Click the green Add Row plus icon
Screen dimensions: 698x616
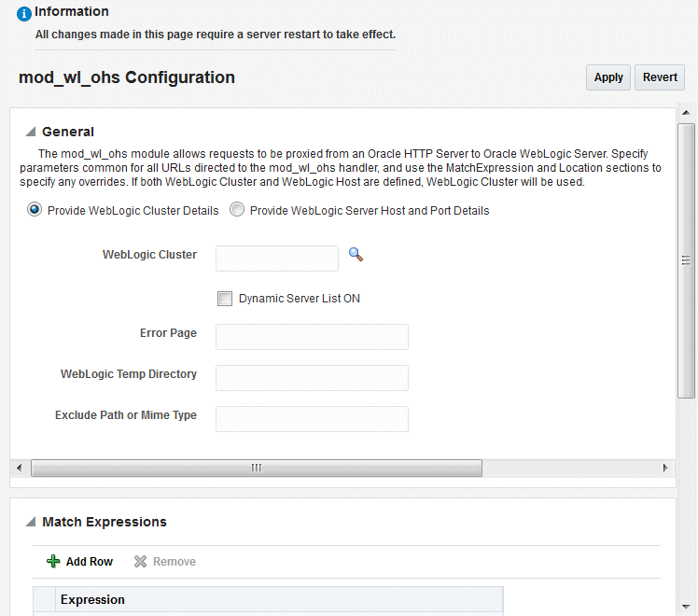tap(53, 561)
